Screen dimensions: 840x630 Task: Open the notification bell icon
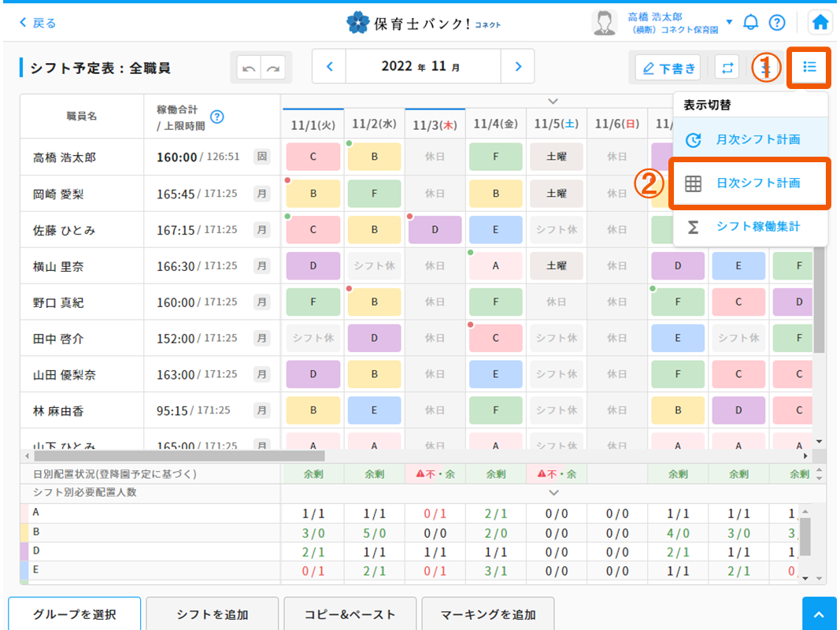pos(750,22)
